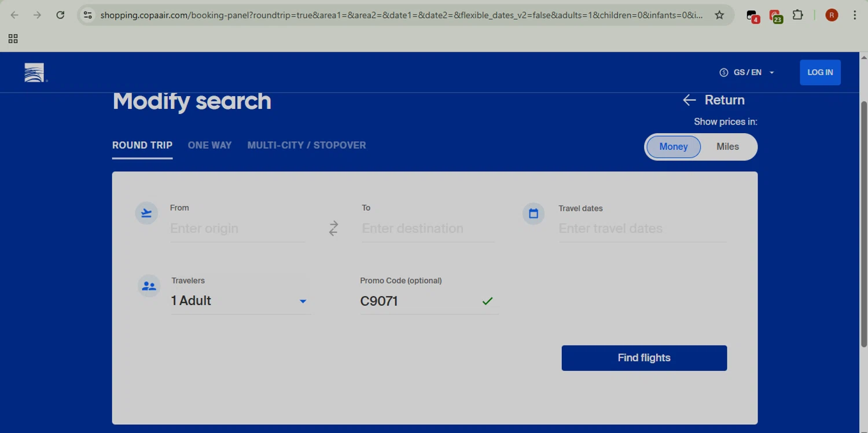Click the calendar icon beside Travel dates

534,214
